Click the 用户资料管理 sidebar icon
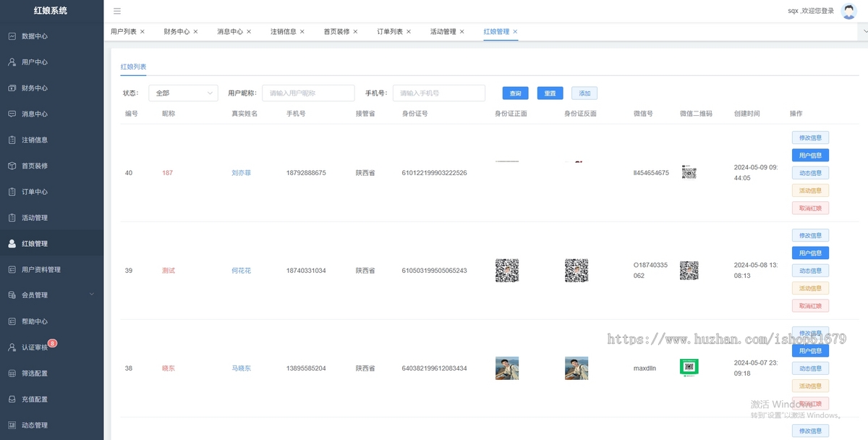868x440 pixels. pyautogui.click(x=12, y=269)
